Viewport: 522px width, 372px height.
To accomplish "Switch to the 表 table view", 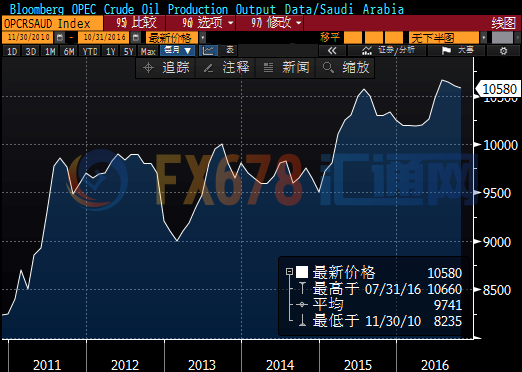I will (x=230, y=50).
